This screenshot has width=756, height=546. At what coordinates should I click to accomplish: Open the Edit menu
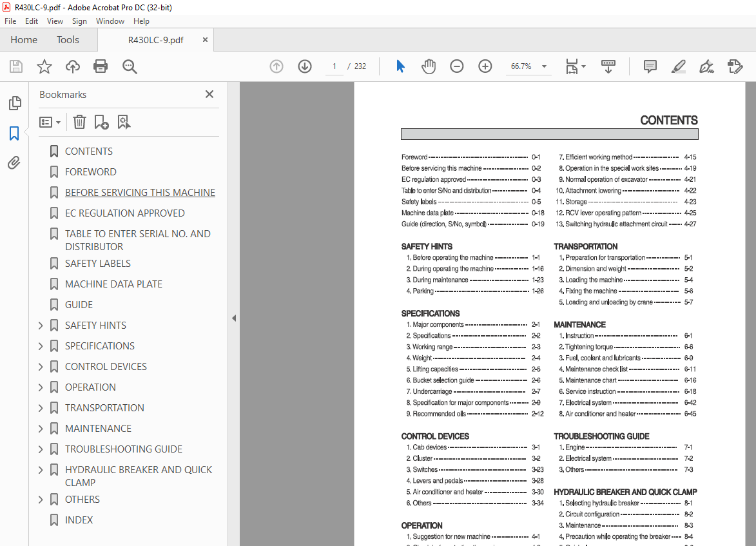[32, 21]
